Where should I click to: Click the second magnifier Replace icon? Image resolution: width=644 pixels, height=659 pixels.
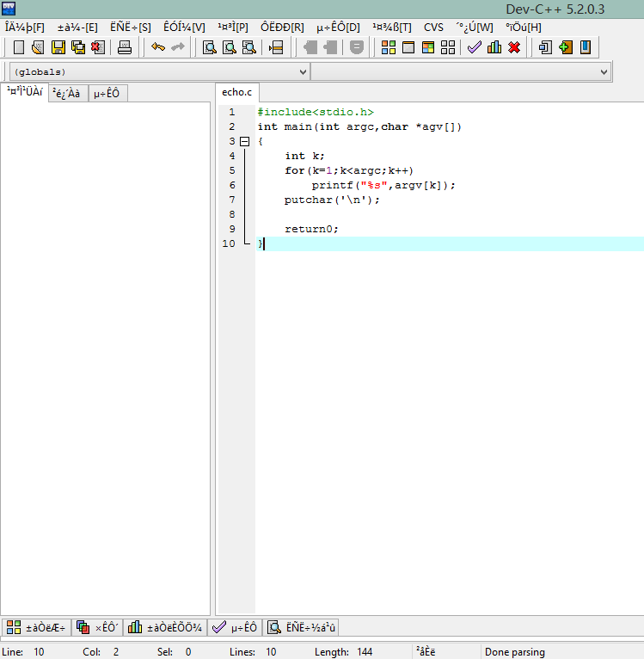[230, 47]
